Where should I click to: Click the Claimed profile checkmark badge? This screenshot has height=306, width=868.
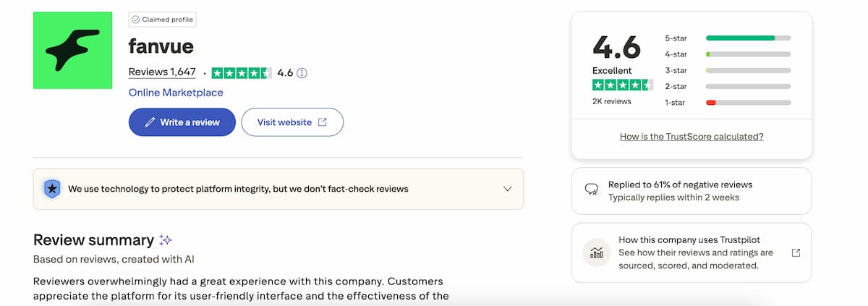pos(135,20)
